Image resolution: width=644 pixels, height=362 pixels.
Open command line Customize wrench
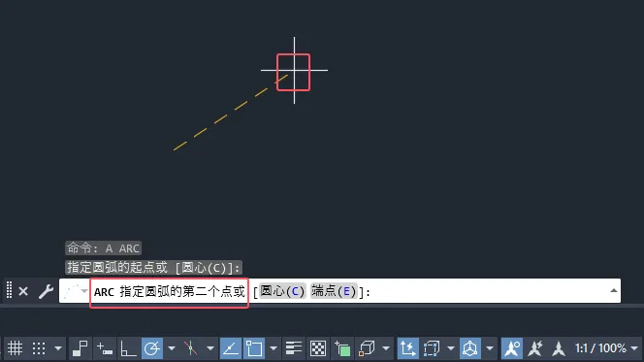(46, 291)
